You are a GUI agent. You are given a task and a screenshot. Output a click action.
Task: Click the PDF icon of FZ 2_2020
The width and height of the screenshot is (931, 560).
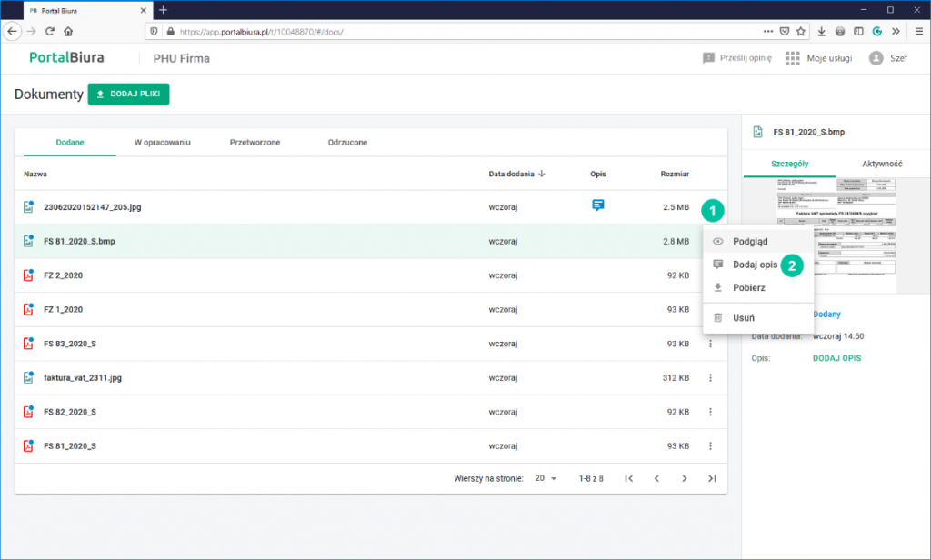[28, 275]
